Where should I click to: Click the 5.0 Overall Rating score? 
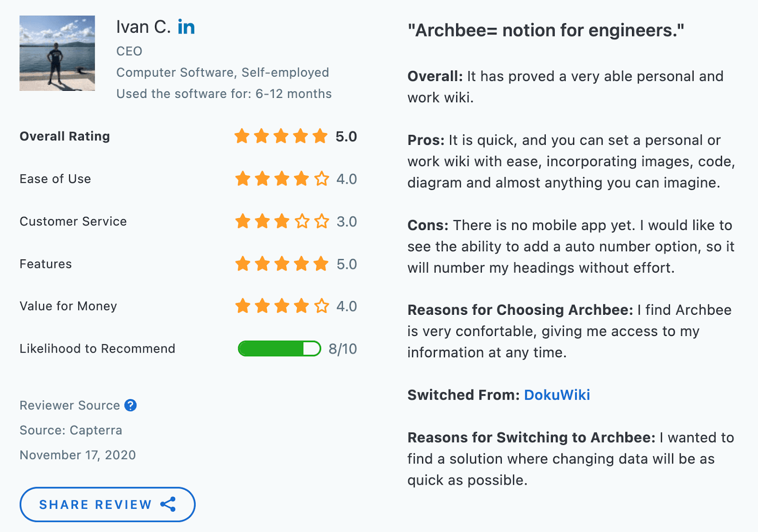pos(346,136)
